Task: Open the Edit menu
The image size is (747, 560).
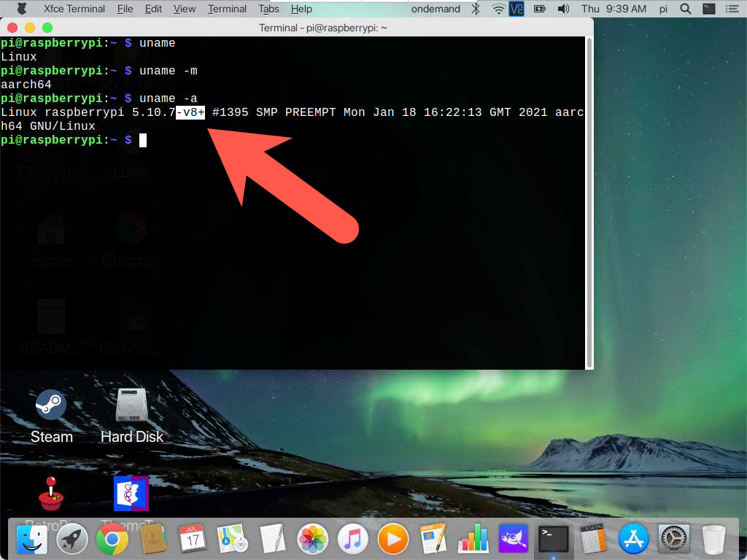Action: pos(153,9)
